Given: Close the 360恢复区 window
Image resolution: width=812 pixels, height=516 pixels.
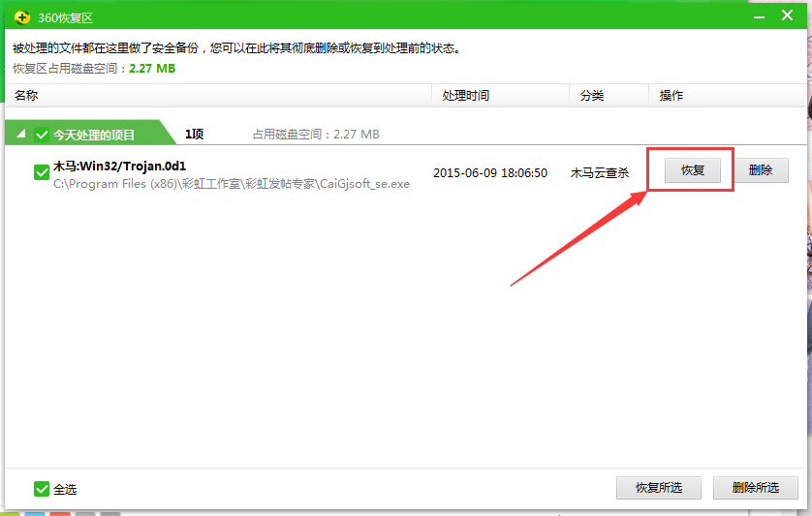Looking at the screenshot, I should [x=787, y=15].
